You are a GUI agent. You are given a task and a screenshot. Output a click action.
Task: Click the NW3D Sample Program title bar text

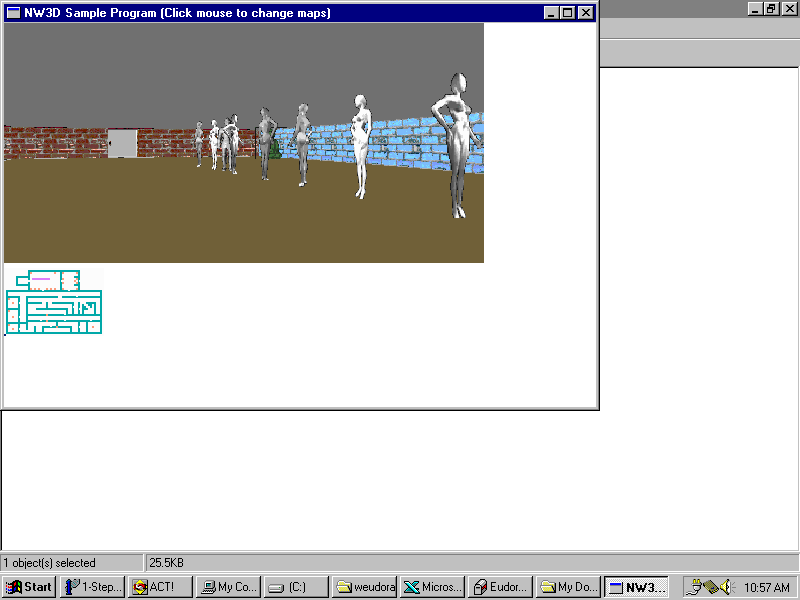click(178, 13)
